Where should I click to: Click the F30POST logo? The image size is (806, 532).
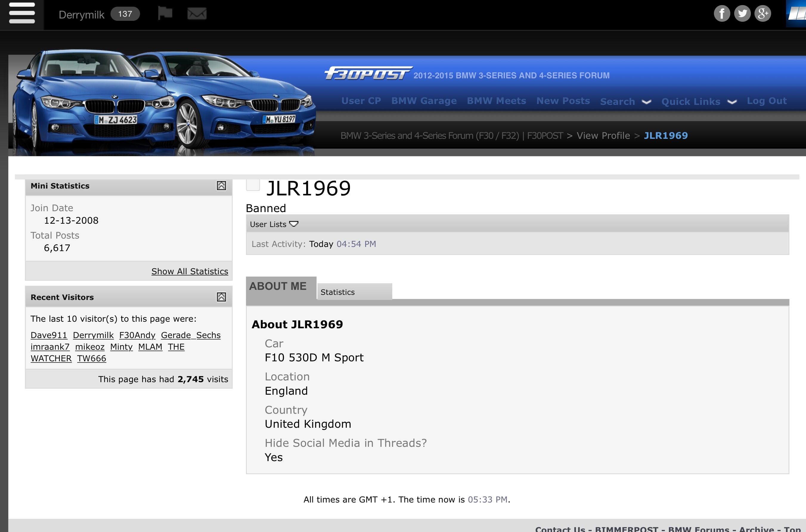point(368,74)
